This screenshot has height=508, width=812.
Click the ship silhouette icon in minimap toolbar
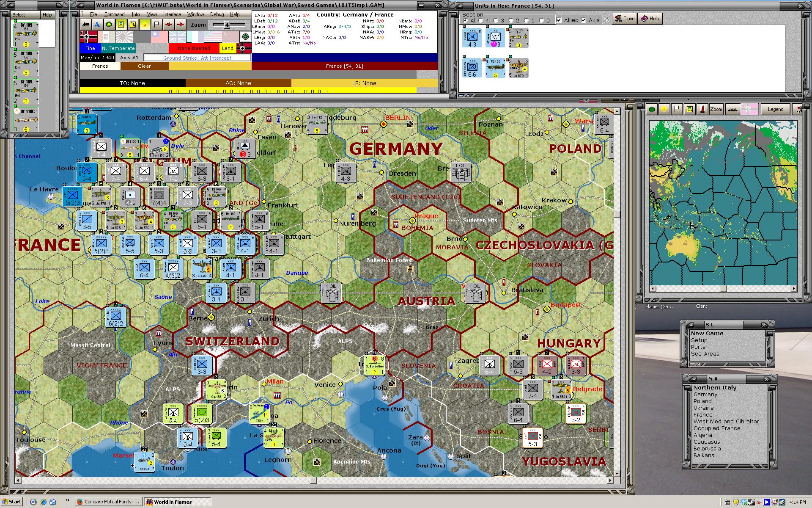pyautogui.click(x=733, y=109)
